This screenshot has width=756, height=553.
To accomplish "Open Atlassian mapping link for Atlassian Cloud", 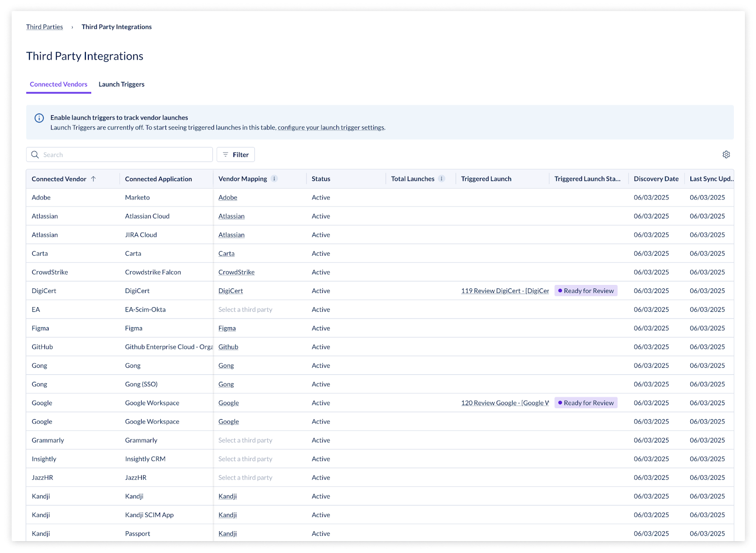I will click(x=232, y=216).
